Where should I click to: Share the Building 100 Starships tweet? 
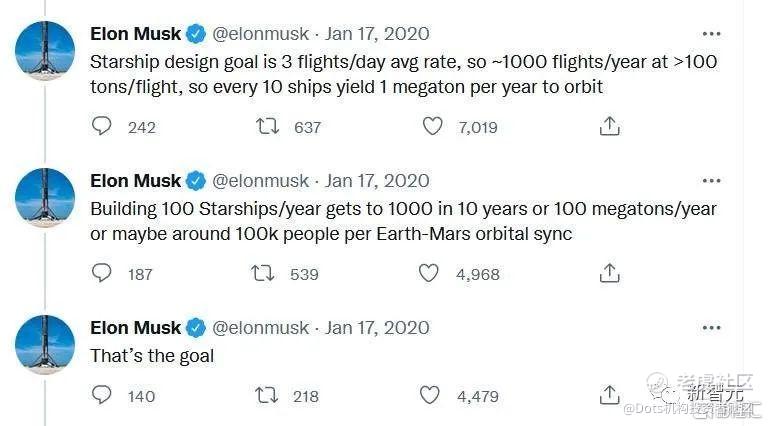(x=609, y=273)
